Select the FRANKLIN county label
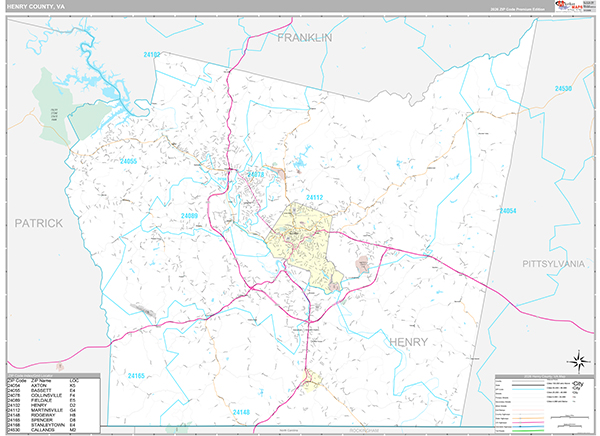 (x=305, y=38)
